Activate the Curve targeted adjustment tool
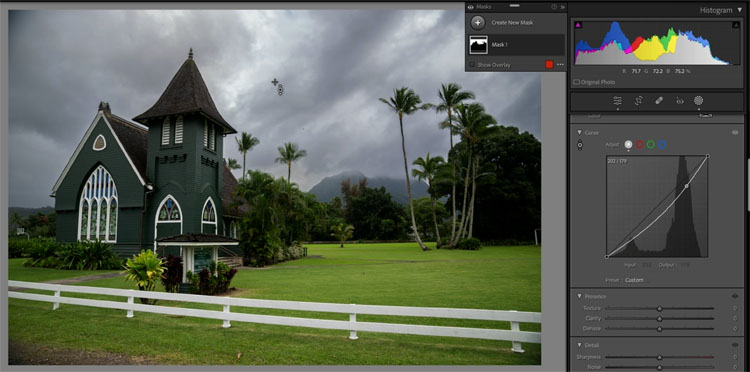The width and height of the screenshot is (750, 372). [580, 145]
